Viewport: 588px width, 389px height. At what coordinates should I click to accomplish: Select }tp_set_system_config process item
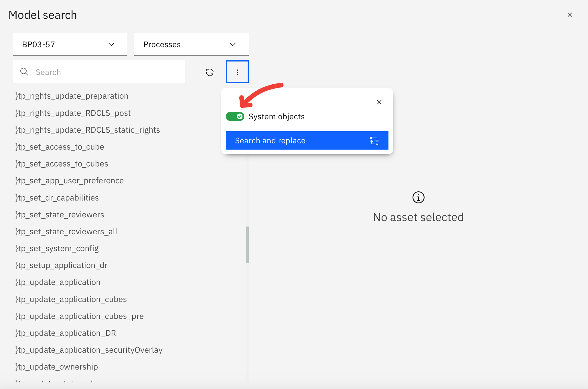(x=57, y=248)
